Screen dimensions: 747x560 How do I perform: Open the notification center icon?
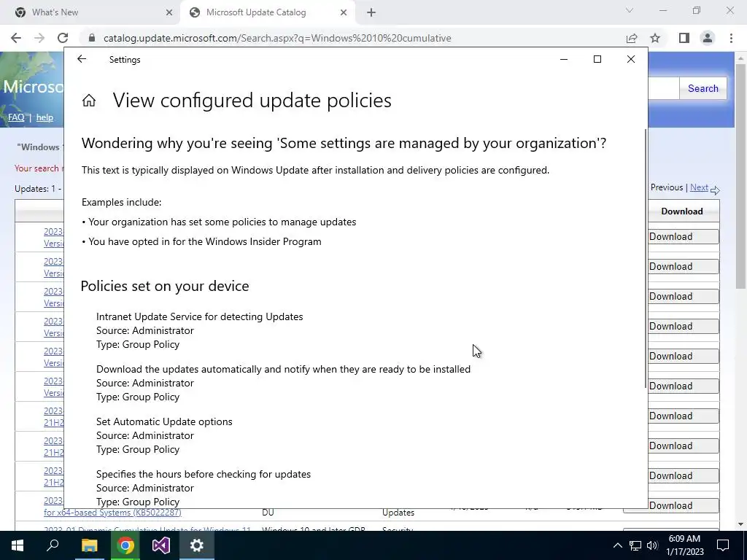[723, 545]
